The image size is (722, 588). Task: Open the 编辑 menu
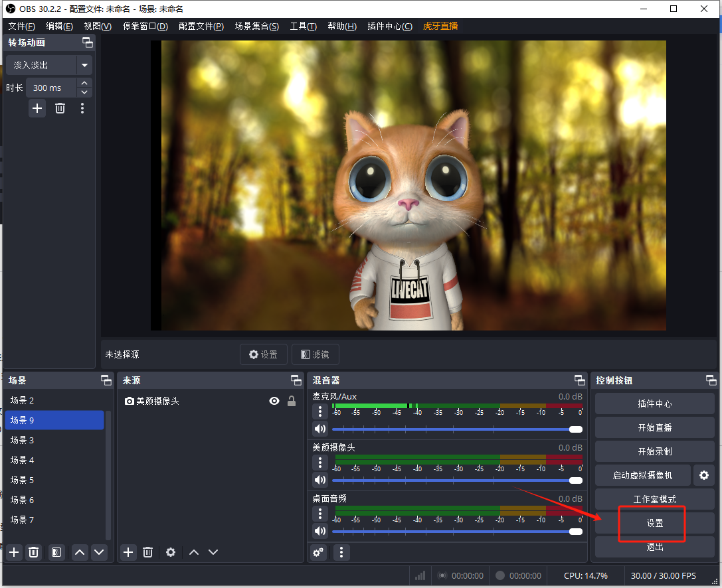click(59, 27)
